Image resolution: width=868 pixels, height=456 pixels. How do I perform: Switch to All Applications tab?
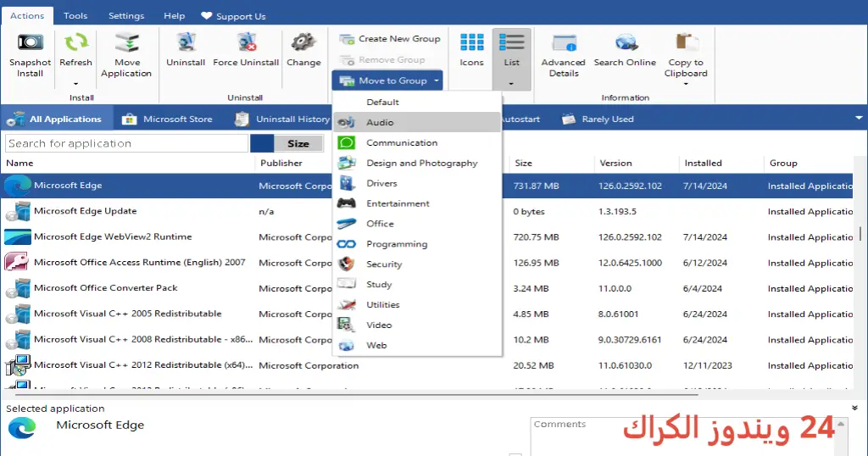58,119
